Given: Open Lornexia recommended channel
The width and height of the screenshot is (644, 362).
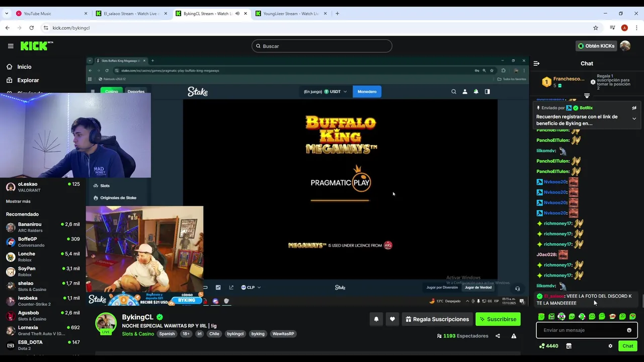Looking at the screenshot, I should tap(43, 330).
